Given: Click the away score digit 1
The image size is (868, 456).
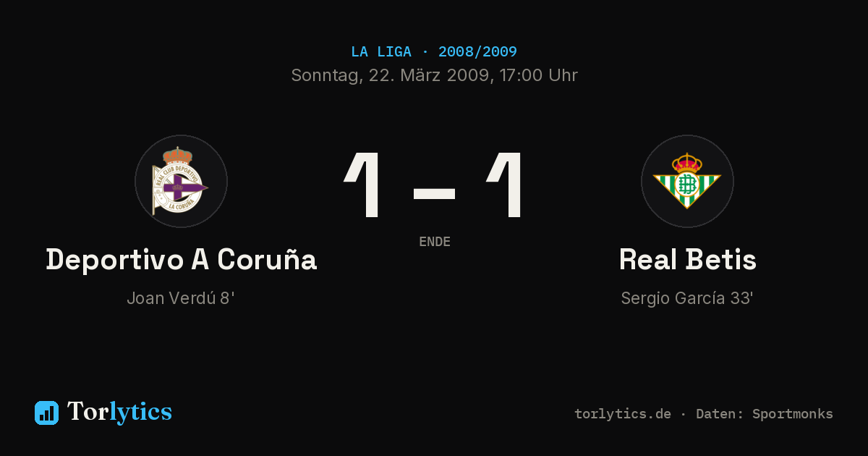Looking at the screenshot, I should pyautogui.click(x=505, y=185).
